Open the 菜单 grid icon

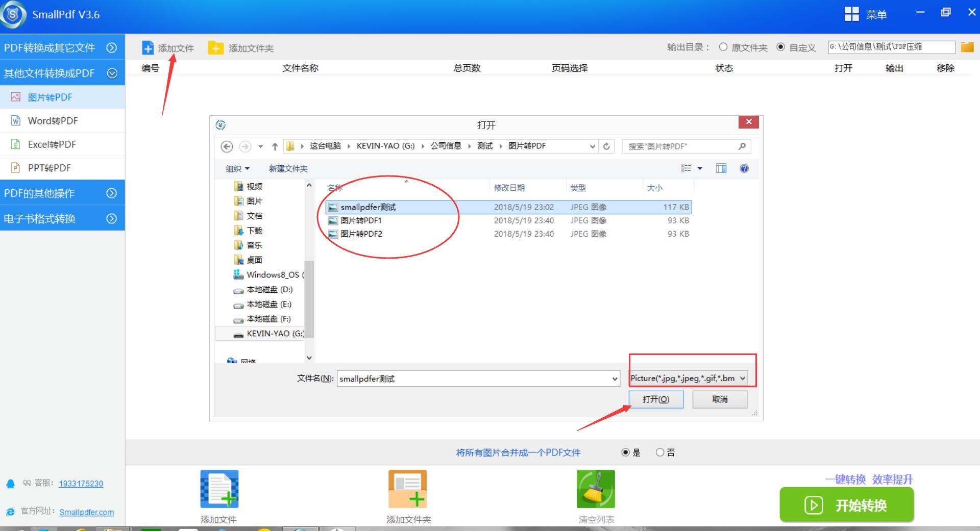(x=851, y=14)
